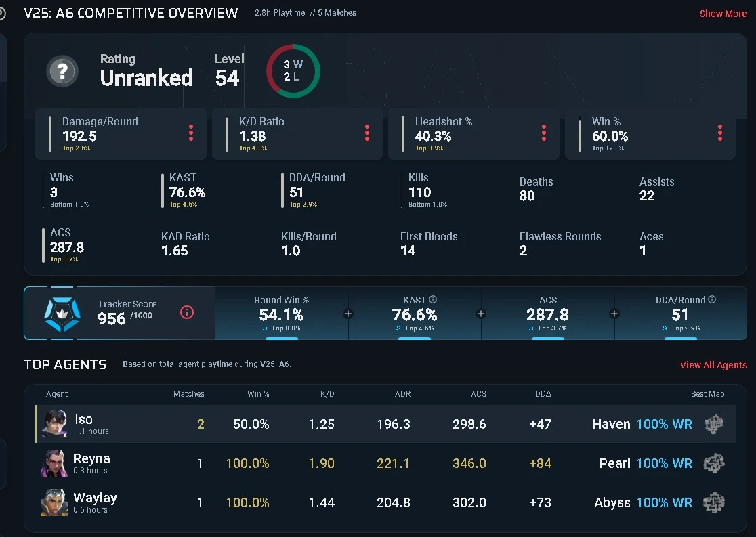
Task: Expand plus sign between Round Win % and KAST
Action: pyautogui.click(x=348, y=314)
